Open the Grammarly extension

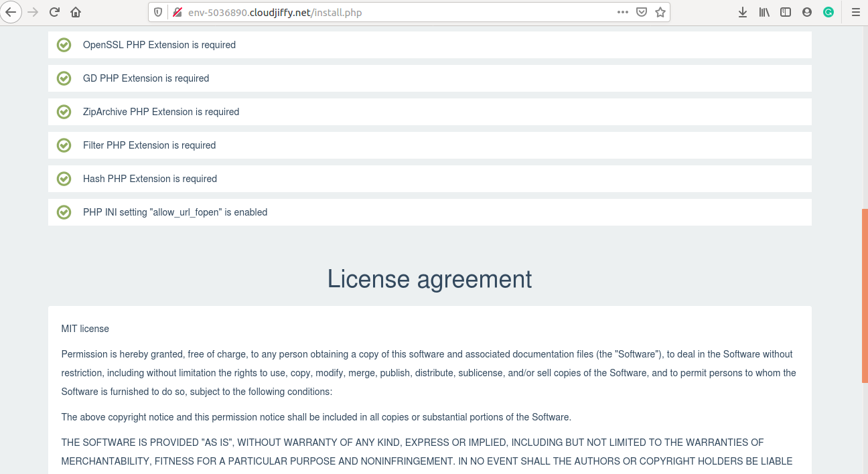[828, 12]
